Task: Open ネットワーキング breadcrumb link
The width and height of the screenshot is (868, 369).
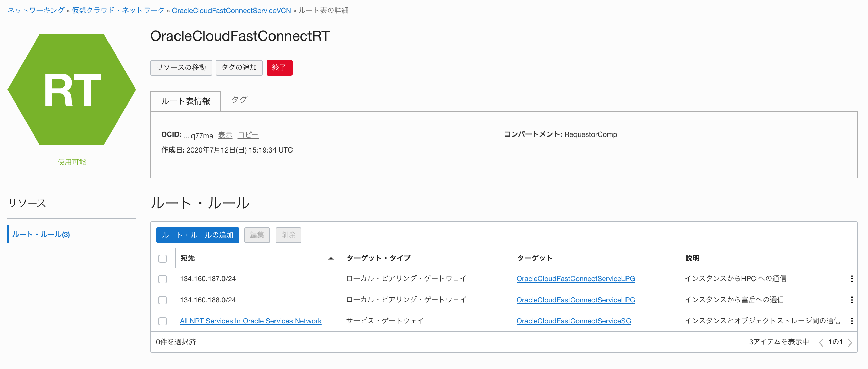Action: coord(36,10)
